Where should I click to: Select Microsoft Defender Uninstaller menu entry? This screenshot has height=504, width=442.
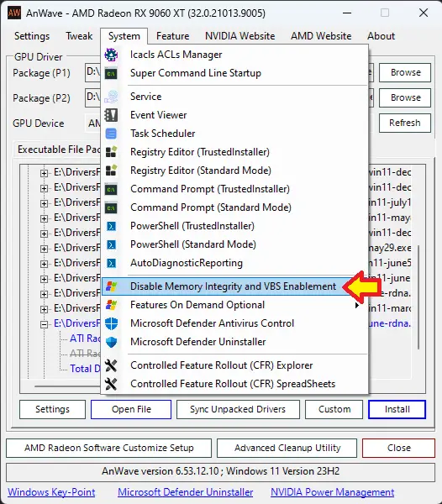click(x=234, y=342)
